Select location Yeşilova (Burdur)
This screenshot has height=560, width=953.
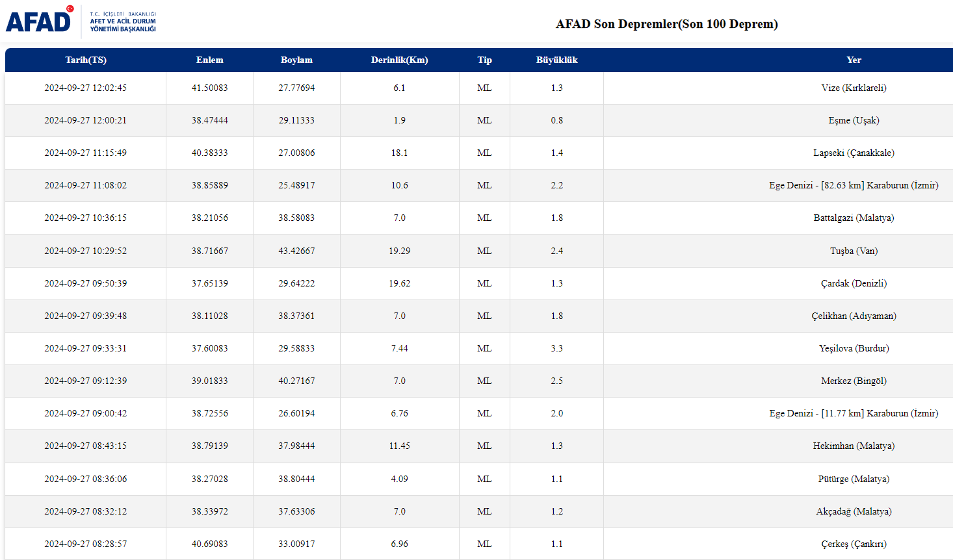[854, 348]
